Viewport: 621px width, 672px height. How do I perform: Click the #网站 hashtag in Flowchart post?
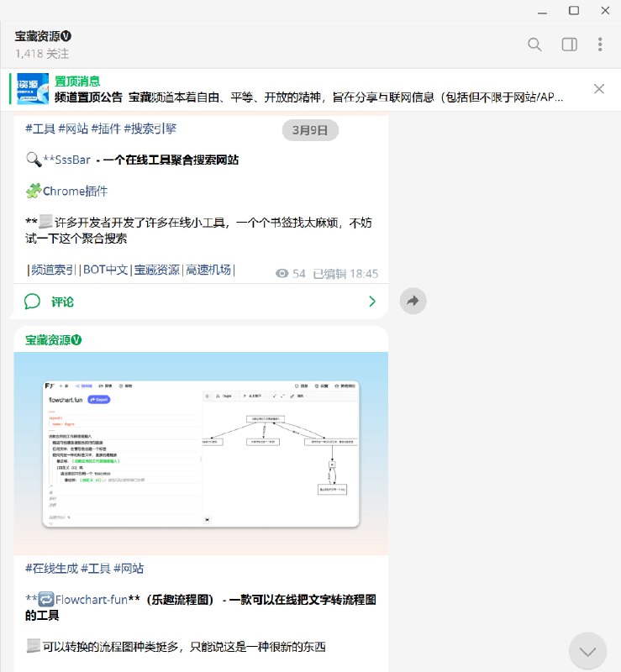tap(129, 569)
